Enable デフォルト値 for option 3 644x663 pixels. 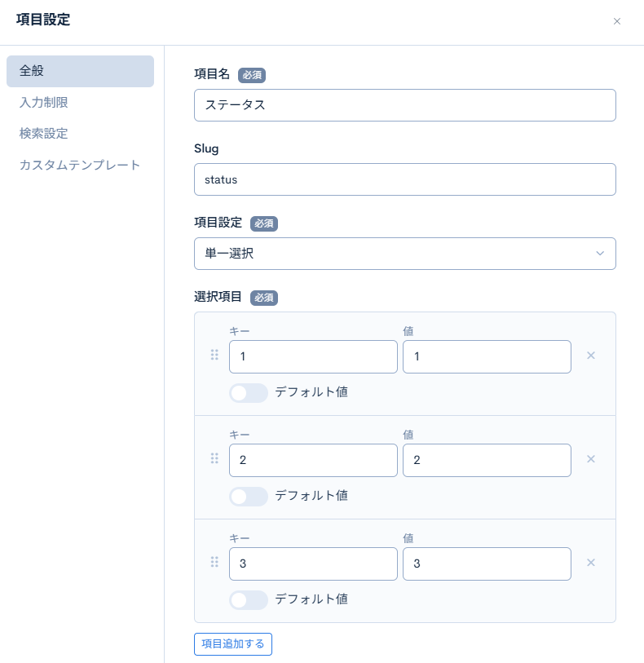coord(248,599)
